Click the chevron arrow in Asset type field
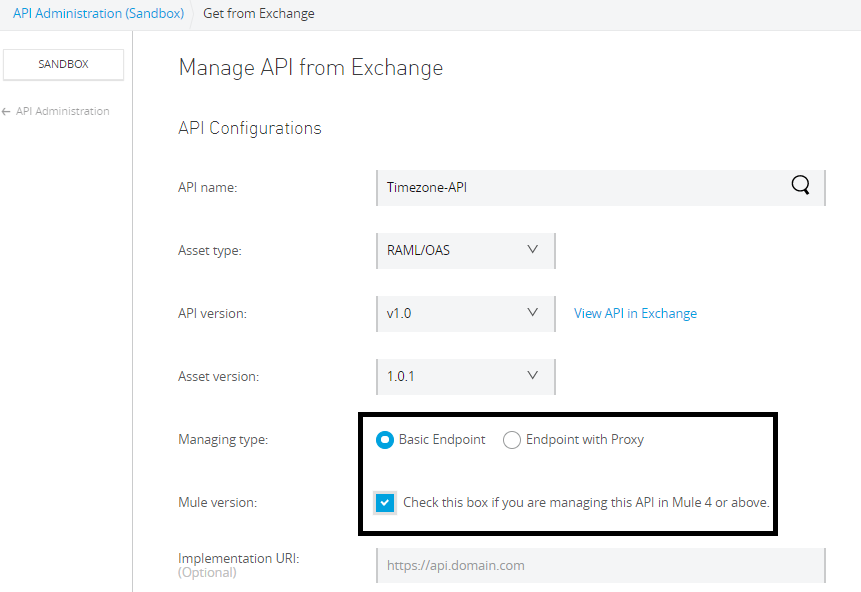The image size is (861, 592). [x=532, y=250]
